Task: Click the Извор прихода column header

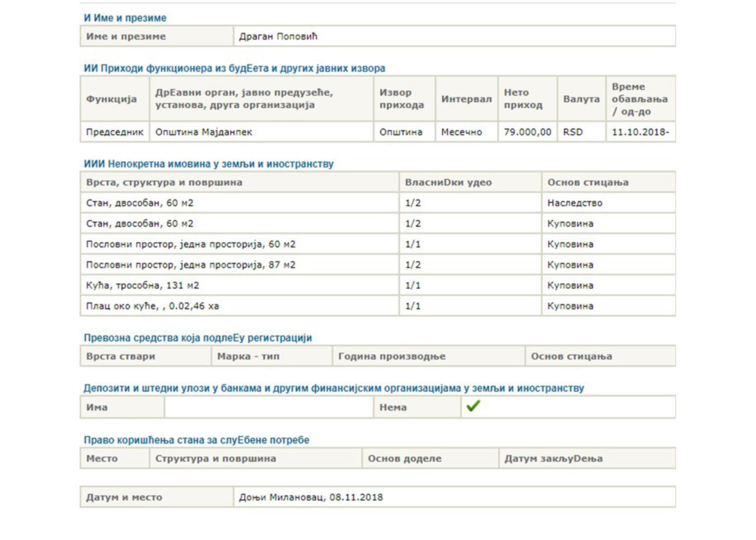Action: (x=402, y=99)
